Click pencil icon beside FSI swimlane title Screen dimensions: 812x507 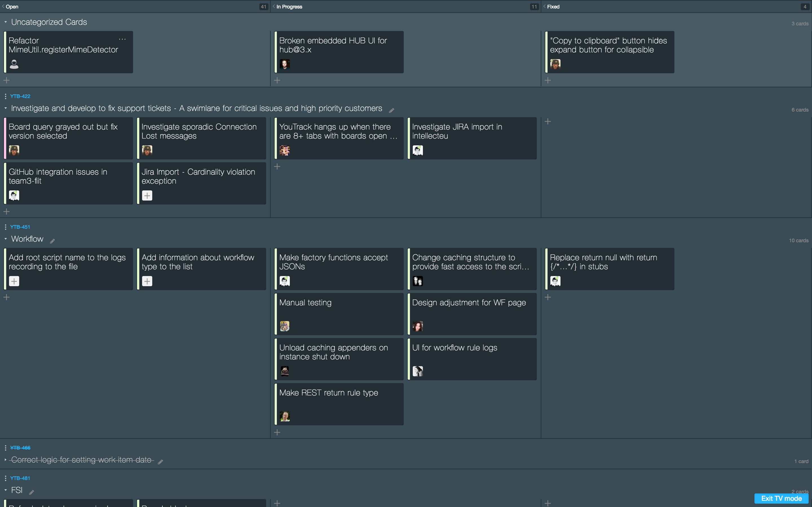click(32, 492)
